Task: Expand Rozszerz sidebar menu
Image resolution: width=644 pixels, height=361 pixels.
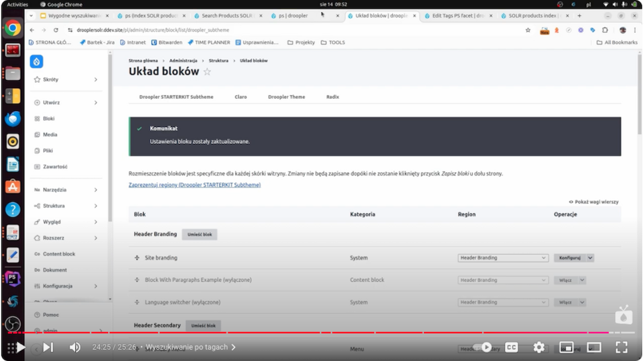Action: pyautogui.click(x=96, y=238)
